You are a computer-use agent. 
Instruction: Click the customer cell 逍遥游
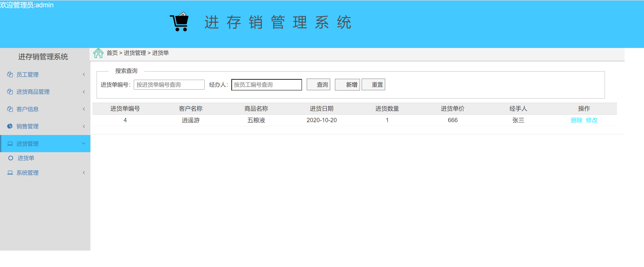(x=190, y=120)
